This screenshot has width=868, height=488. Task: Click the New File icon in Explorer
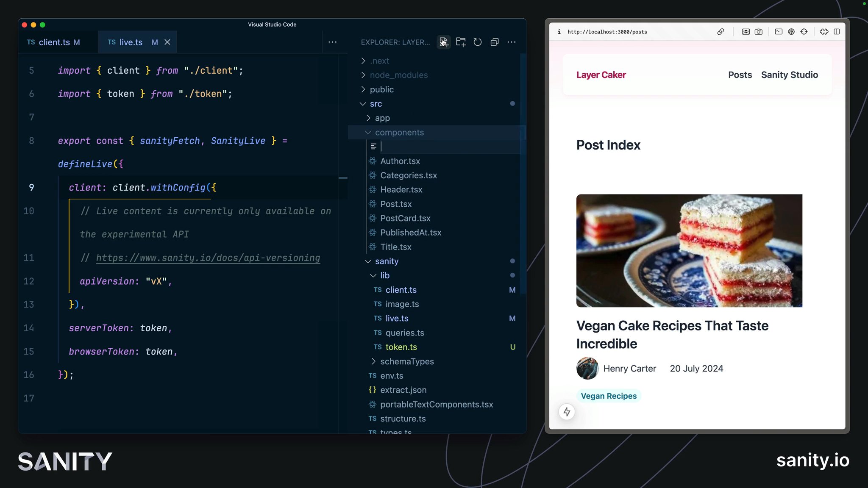click(x=443, y=42)
